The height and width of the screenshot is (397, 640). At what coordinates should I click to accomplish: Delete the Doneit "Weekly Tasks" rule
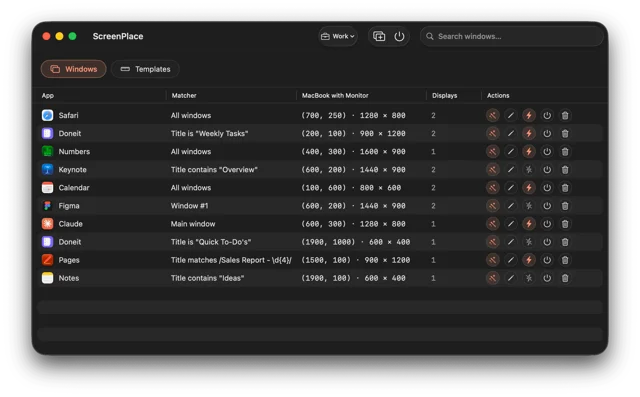565,133
